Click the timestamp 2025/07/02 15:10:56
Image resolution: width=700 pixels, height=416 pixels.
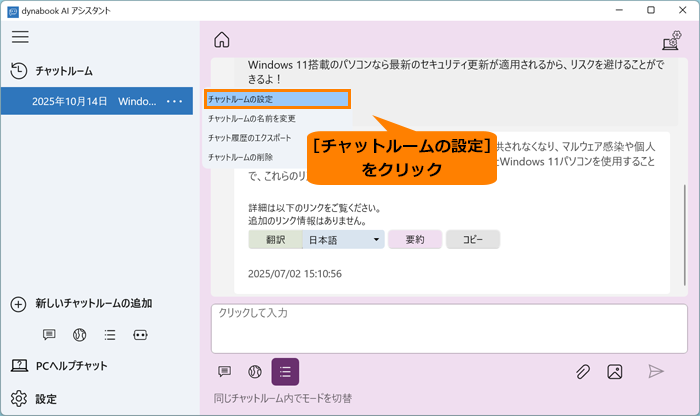[x=295, y=274]
